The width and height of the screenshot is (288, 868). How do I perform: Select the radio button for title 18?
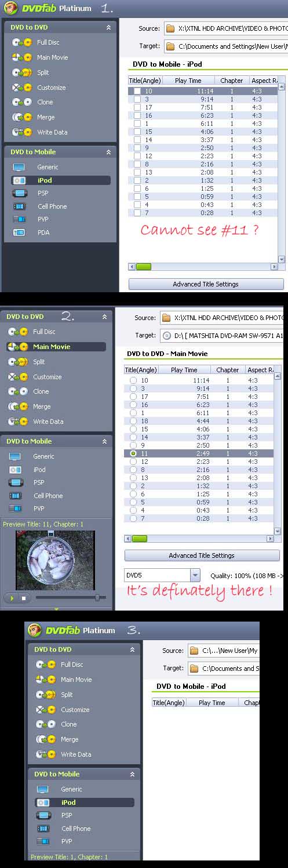133,421
